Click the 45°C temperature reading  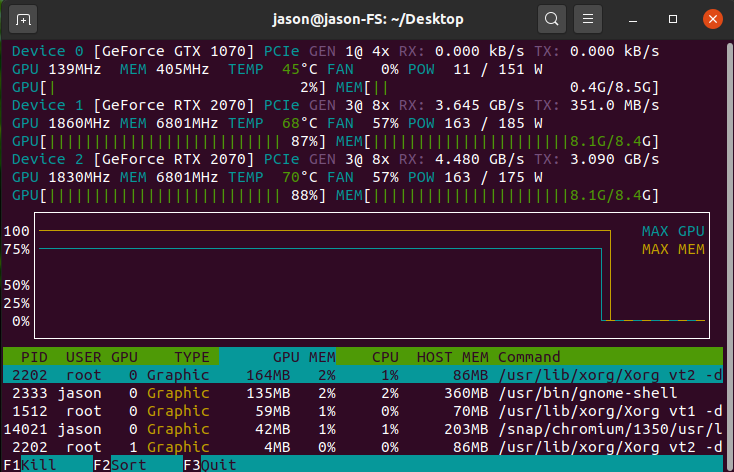[300, 69]
